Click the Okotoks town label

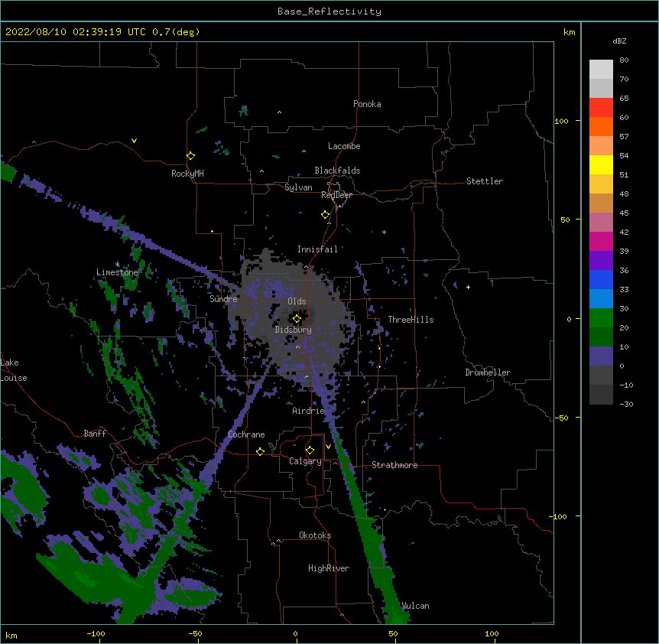pyautogui.click(x=315, y=535)
